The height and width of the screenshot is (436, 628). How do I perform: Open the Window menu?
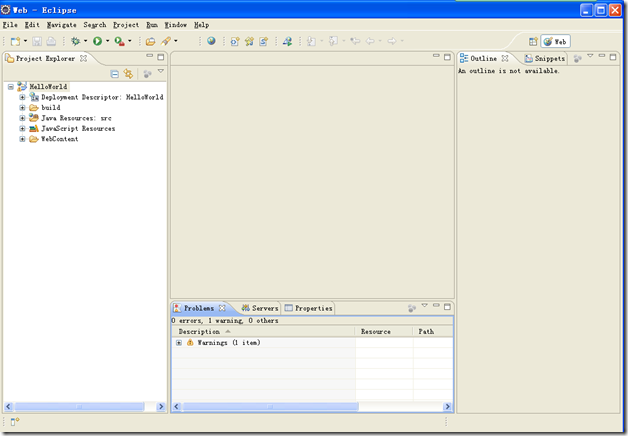pos(175,25)
